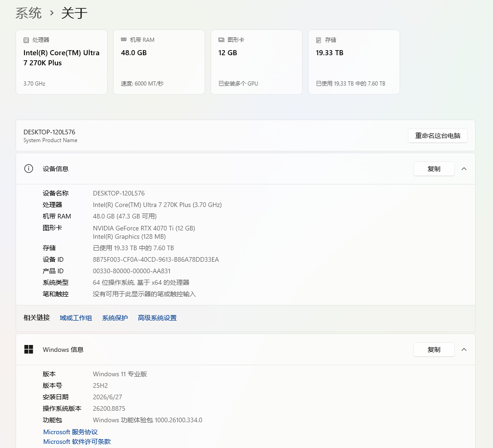
Task: Select processor value with (3.70 GHz)
Action: coord(157,205)
